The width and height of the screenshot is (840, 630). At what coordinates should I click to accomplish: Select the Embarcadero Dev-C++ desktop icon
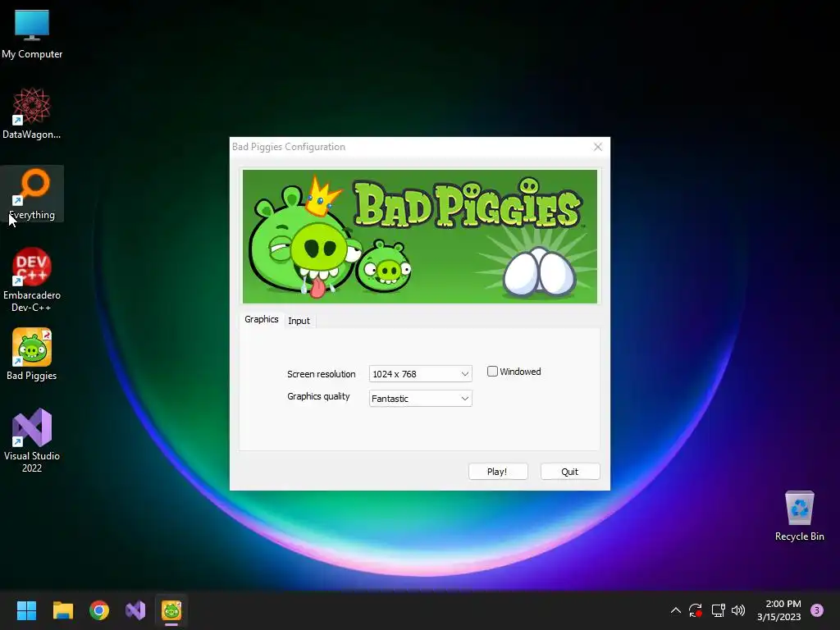tap(32, 280)
